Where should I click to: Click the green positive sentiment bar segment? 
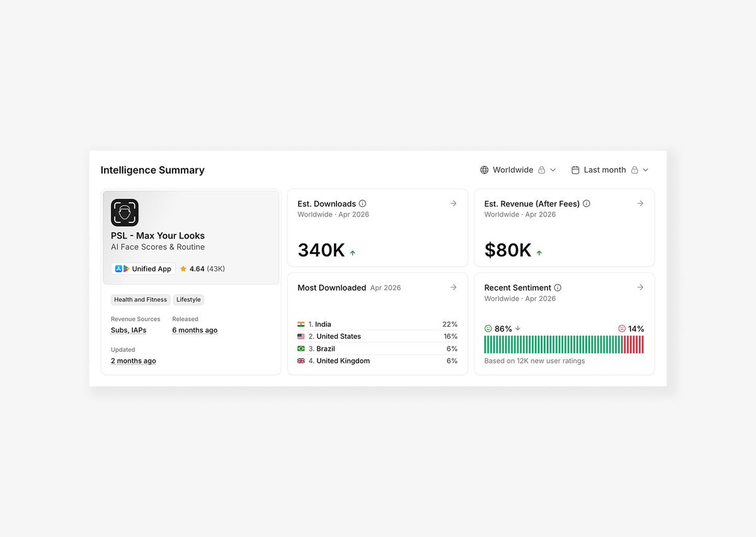point(553,344)
